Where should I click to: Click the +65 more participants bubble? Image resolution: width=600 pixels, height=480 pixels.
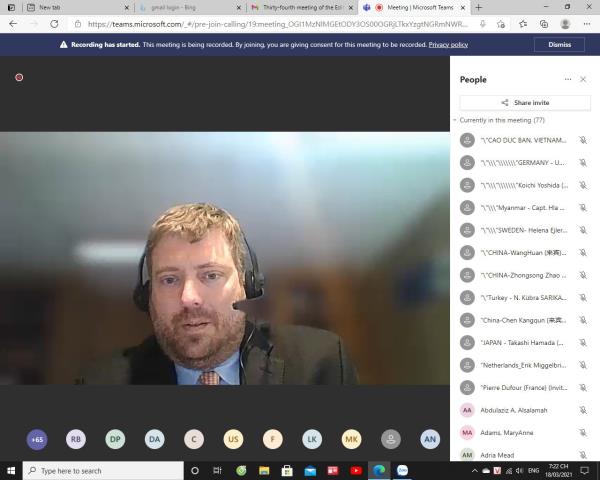click(37, 439)
